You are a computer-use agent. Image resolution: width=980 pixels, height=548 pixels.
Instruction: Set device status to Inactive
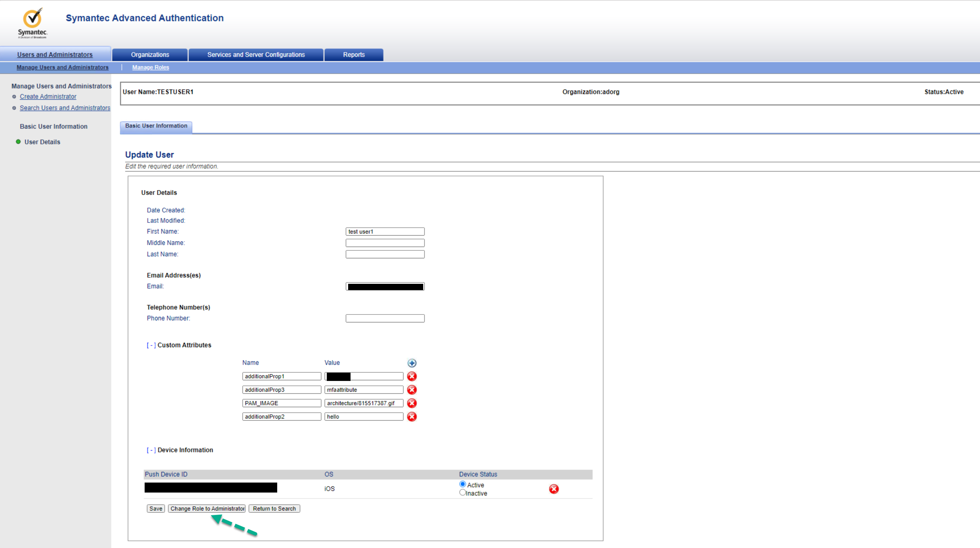coord(462,493)
